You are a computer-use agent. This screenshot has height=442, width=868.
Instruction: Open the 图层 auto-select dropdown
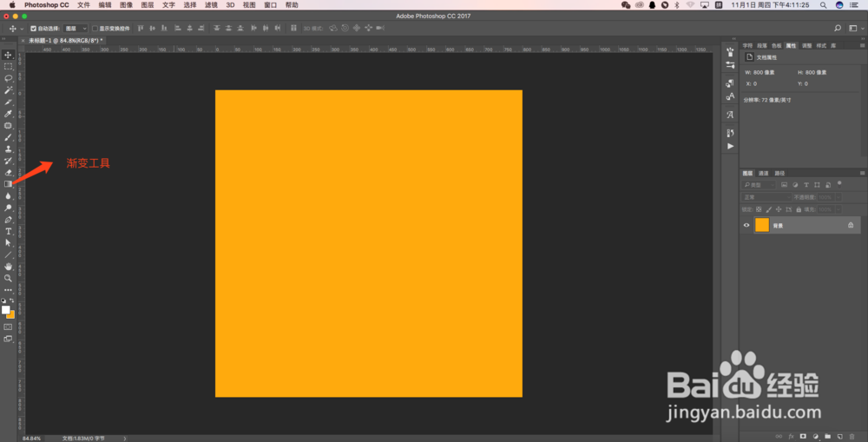point(76,29)
